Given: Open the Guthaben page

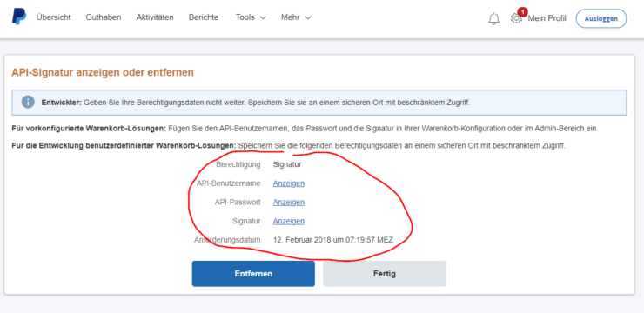Looking at the screenshot, I should [104, 17].
